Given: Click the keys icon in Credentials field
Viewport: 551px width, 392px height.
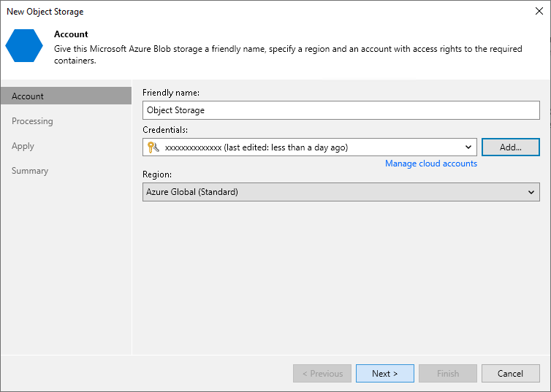Looking at the screenshot, I should tap(153, 147).
